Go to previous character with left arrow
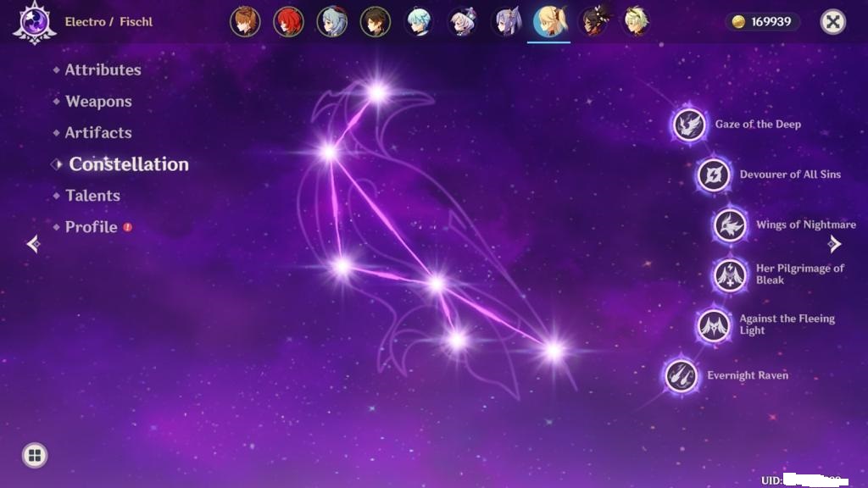This screenshot has width=868, height=488. coord(33,244)
